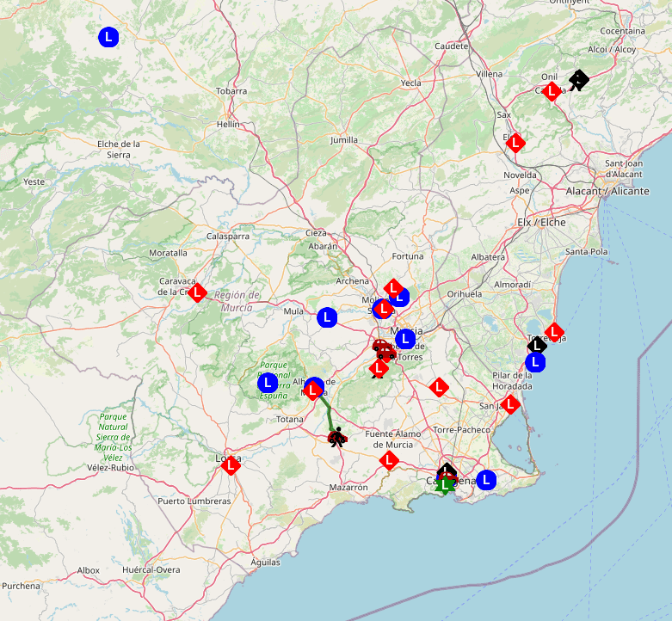Select the red diamond marker east of Archena
The width and height of the screenshot is (672, 621).
pos(393,288)
